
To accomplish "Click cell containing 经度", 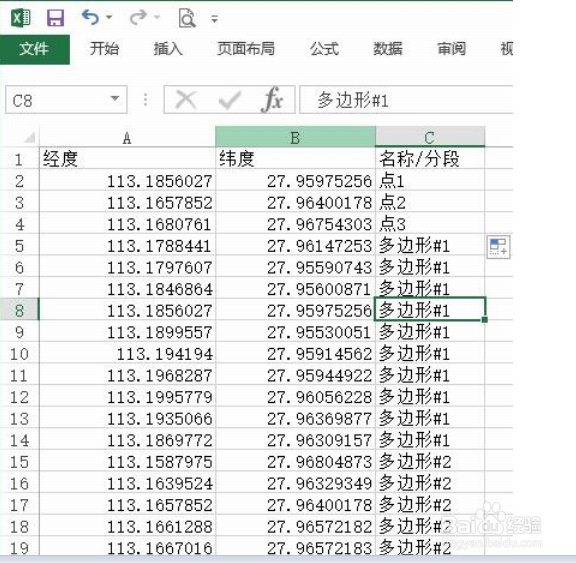I will coord(127,159).
